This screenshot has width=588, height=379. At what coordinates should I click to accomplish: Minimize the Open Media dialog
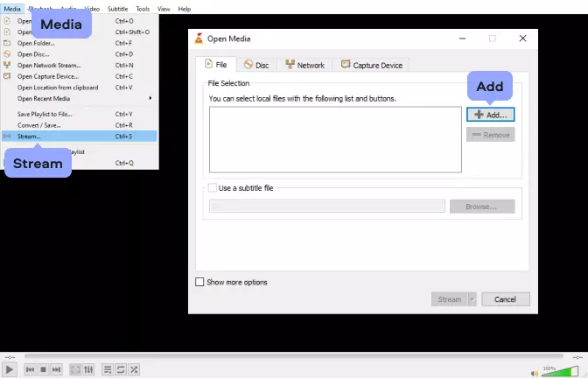[462, 39]
